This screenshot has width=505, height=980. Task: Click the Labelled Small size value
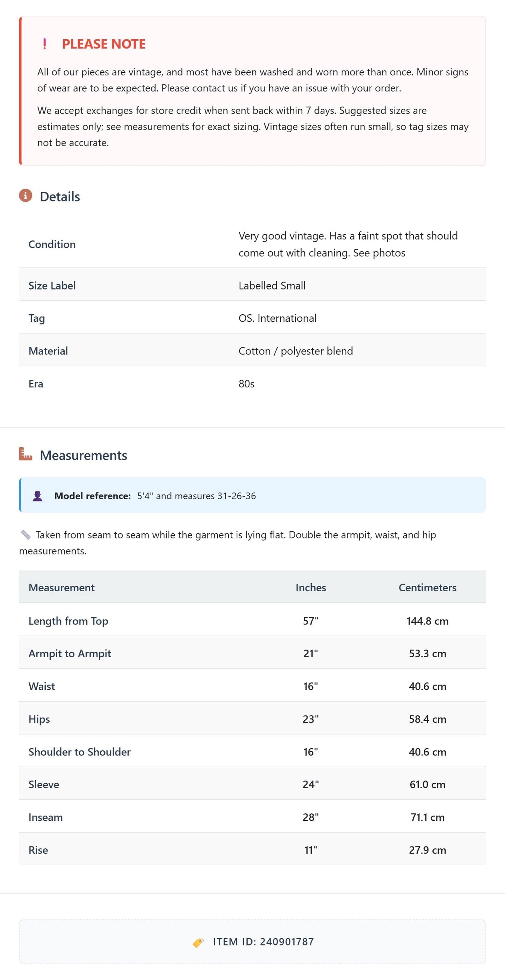(272, 285)
